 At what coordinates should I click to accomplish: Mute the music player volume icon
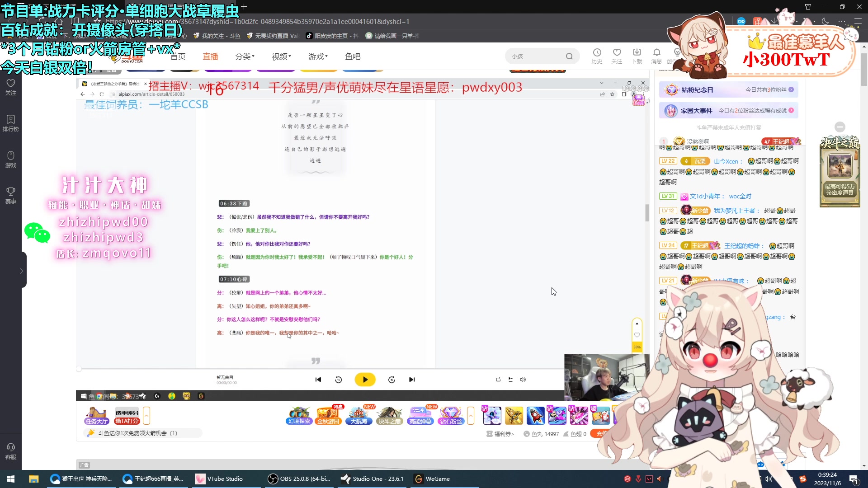coord(523,380)
